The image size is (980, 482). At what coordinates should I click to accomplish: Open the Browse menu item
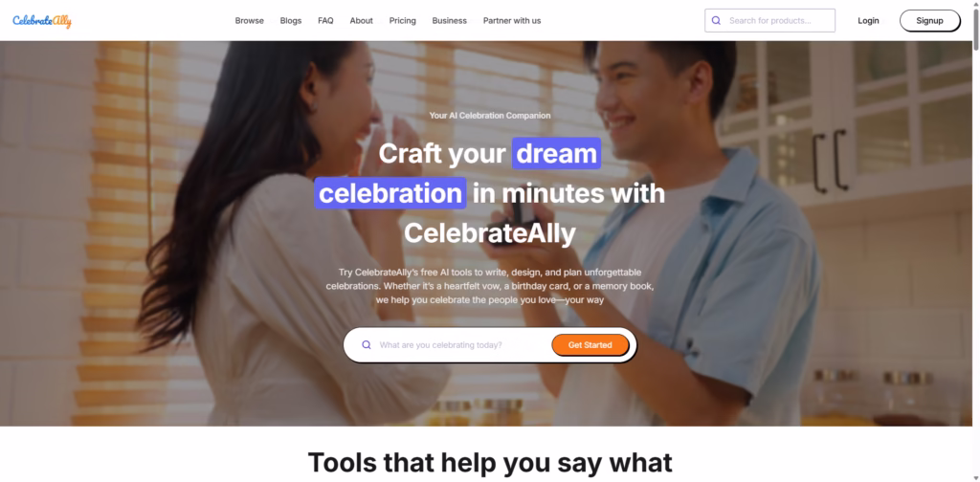click(250, 21)
